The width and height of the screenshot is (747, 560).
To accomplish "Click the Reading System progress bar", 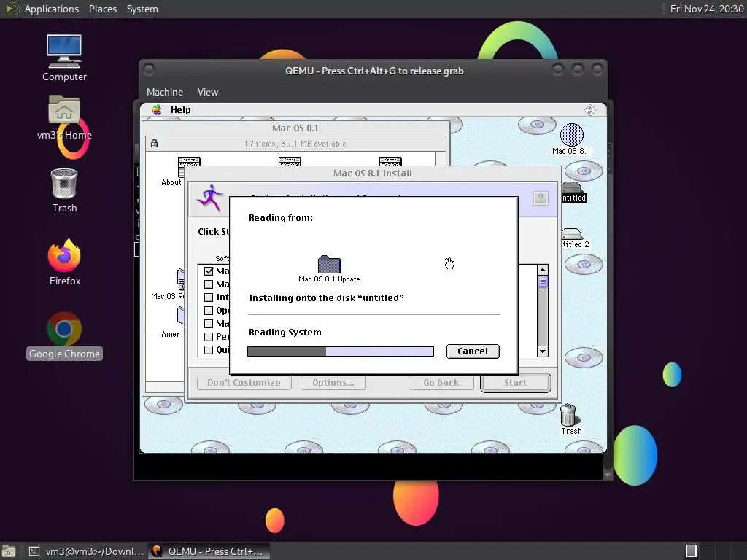I will 341,351.
